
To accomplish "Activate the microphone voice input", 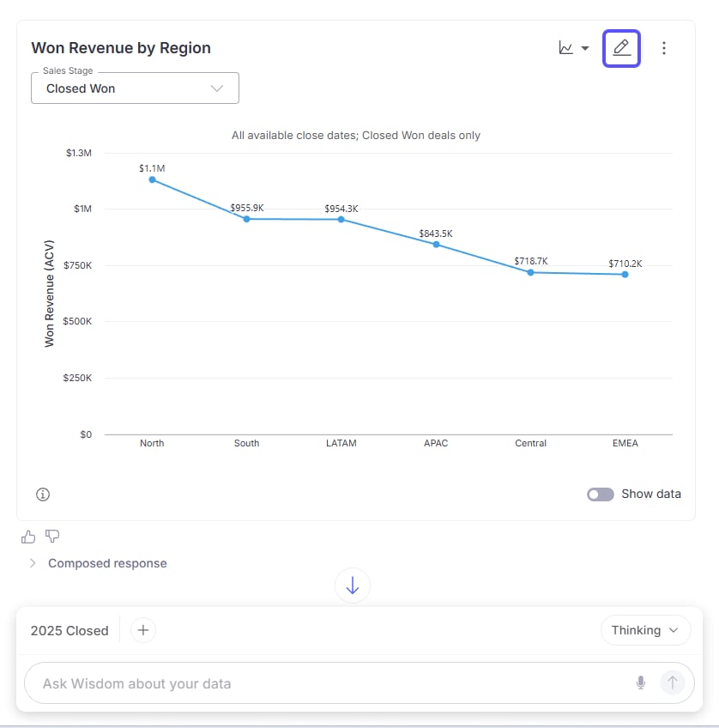I will pos(641,682).
